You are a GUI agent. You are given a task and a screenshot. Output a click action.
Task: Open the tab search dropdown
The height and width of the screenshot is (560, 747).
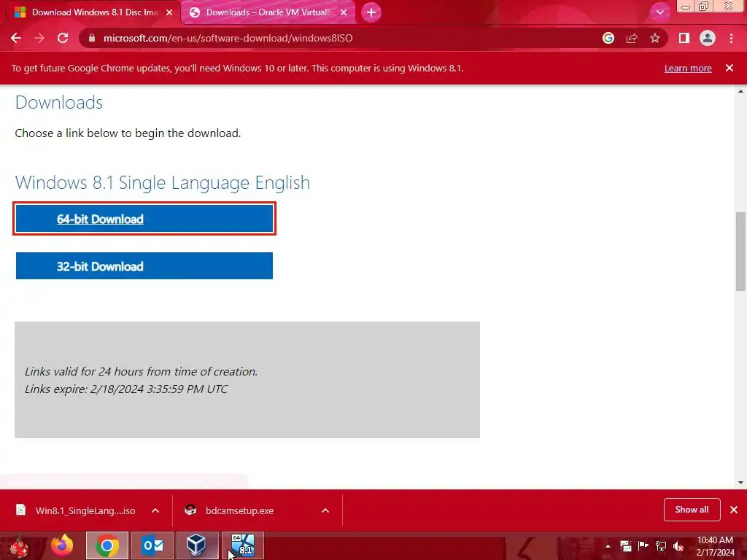pyautogui.click(x=659, y=12)
